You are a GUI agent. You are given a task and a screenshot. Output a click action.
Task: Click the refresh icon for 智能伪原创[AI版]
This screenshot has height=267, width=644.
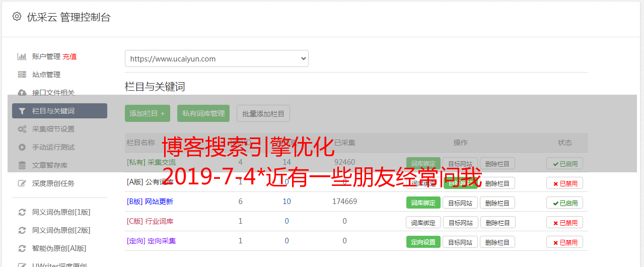pos(22,248)
